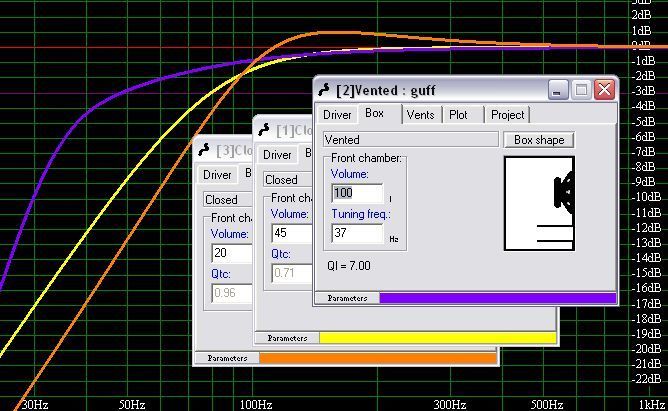The height and width of the screenshot is (411, 668).
Task: Click the app icon in window [3] title bar
Action: (204, 150)
